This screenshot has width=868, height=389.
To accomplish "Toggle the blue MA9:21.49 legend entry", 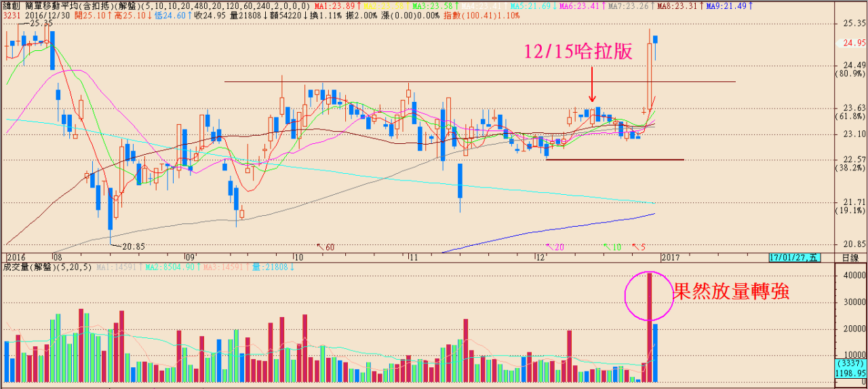I will coord(728,5).
